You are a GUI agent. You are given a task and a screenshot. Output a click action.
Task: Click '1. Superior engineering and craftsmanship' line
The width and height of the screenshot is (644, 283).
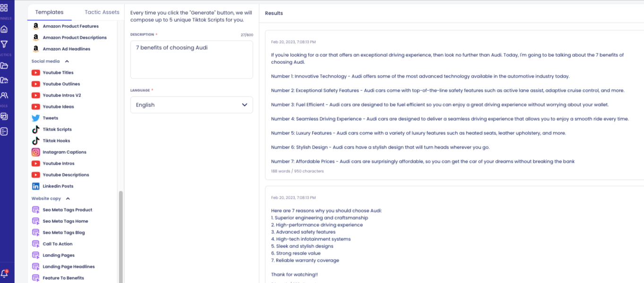pos(319,218)
